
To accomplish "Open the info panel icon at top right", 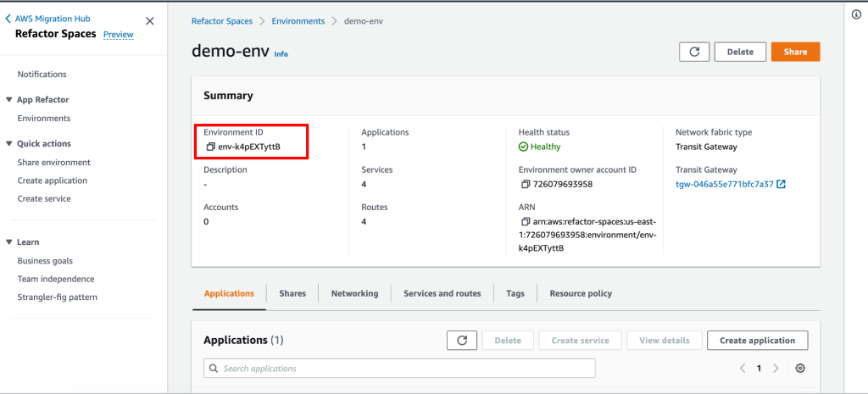I will pyautogui.click(x=856, y=15).
